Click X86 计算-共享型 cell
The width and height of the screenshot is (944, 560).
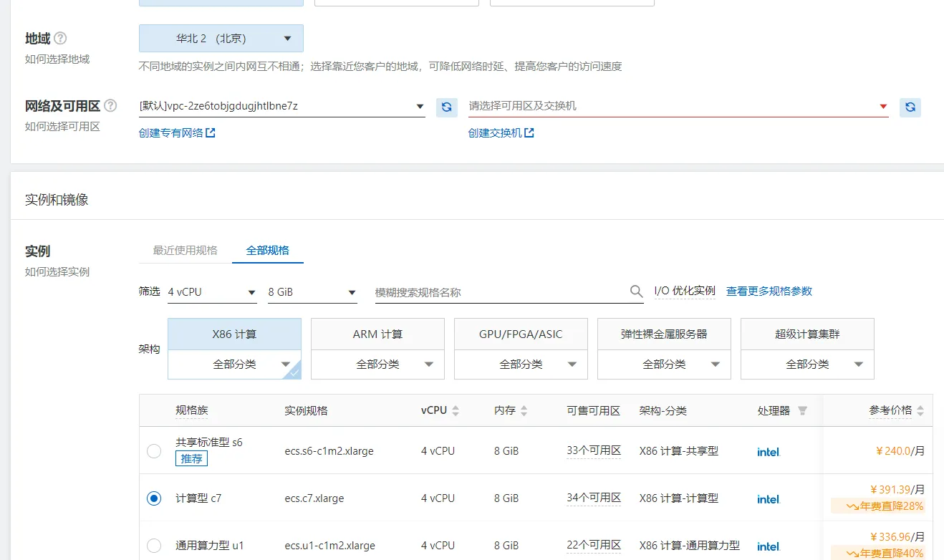click(x=679, y=451)
